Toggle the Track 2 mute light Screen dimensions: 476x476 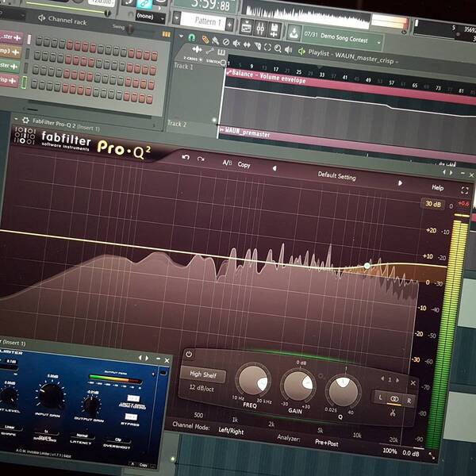pyautogui.click(x=214, y=120)
